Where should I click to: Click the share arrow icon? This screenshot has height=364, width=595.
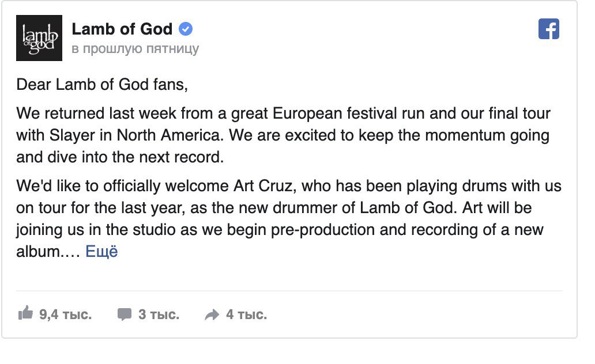[x=212, y=314]
